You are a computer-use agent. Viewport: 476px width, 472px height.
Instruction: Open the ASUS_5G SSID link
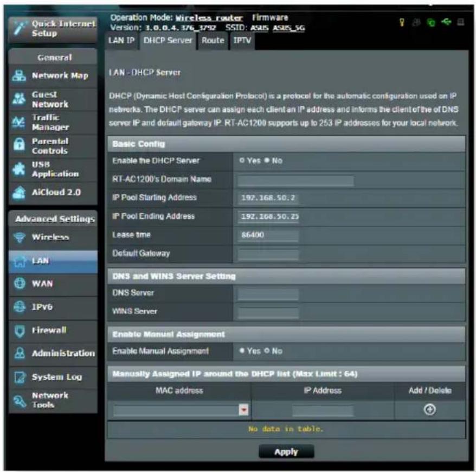(289, 28)
